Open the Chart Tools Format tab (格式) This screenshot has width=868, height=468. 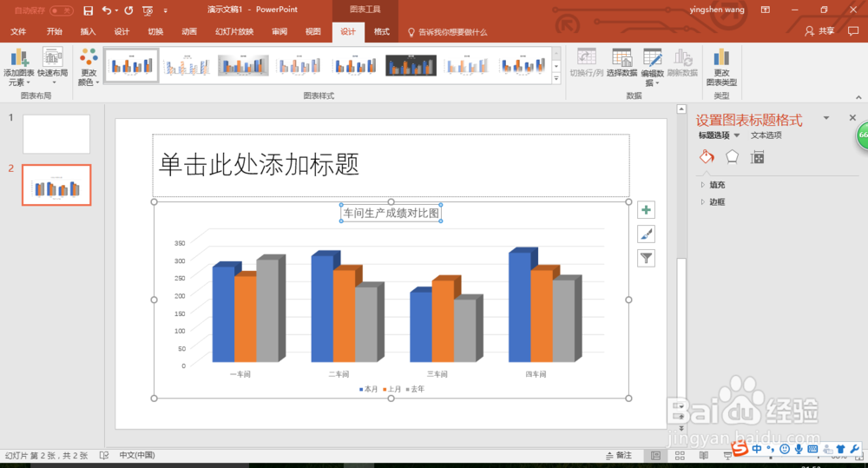pyautogui.click(x=381, y=31)
